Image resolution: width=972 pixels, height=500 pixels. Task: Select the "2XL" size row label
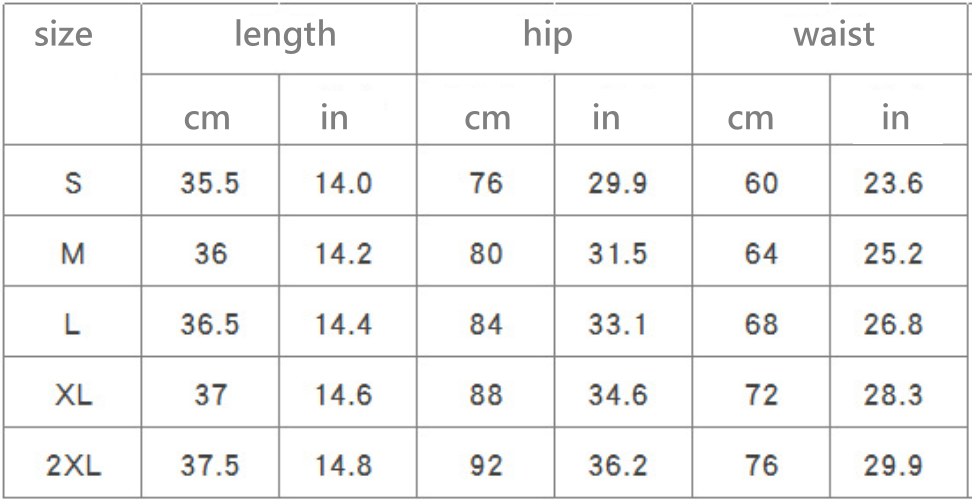coord(73,465)
